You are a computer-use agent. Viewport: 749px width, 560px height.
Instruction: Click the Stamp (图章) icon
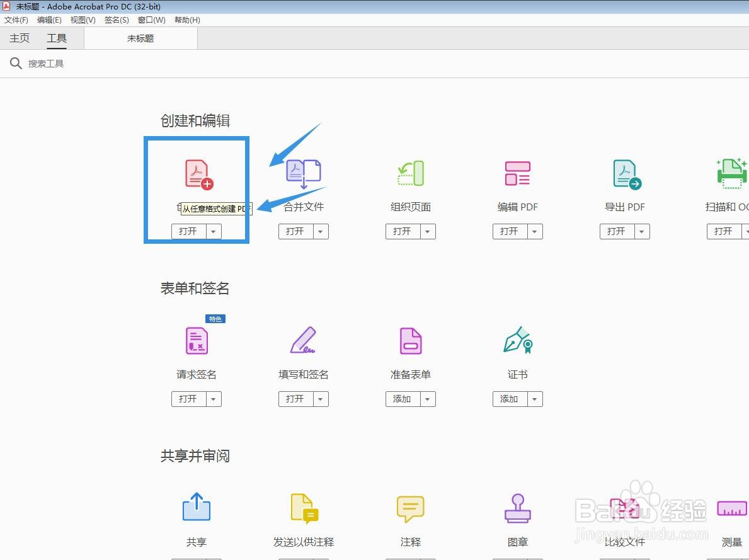(518, 508)
